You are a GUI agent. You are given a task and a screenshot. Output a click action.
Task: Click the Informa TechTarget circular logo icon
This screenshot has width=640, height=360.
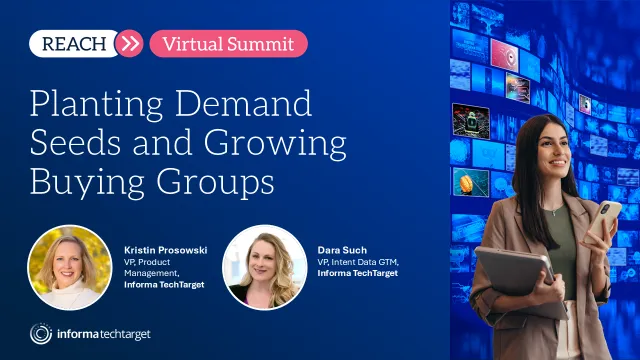pos(41,334)
